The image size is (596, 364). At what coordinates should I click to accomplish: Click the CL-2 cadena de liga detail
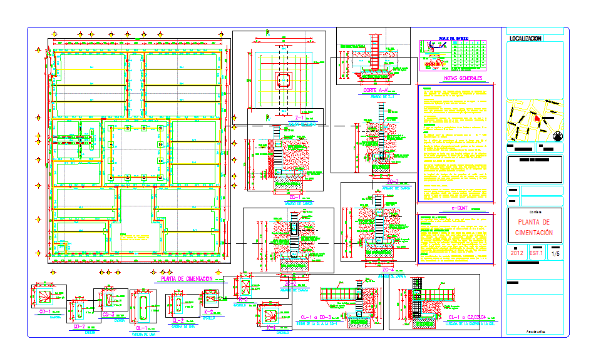point(178,305)
